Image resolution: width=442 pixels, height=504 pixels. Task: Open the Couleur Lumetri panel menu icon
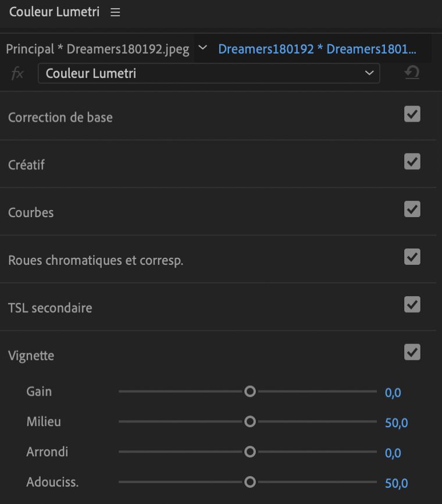pos(115,12)
